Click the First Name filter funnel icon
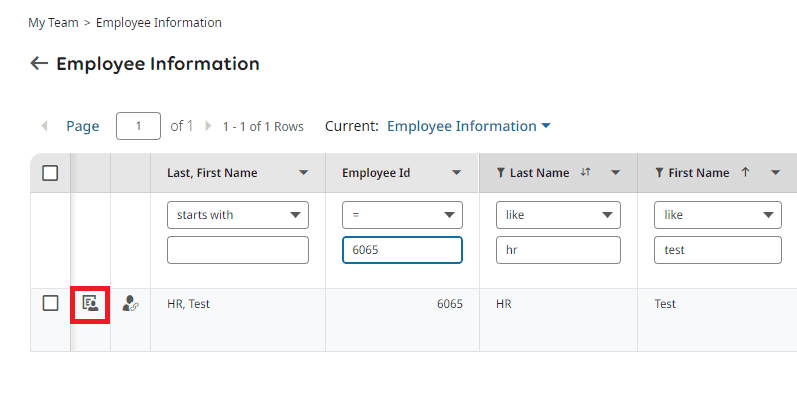 [x=659, y=173]
